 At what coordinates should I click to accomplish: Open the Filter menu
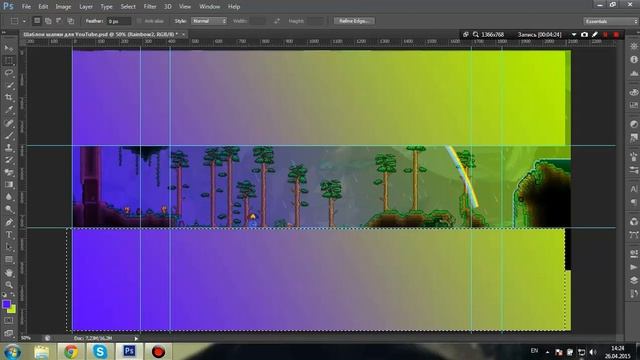click(150, 7)
